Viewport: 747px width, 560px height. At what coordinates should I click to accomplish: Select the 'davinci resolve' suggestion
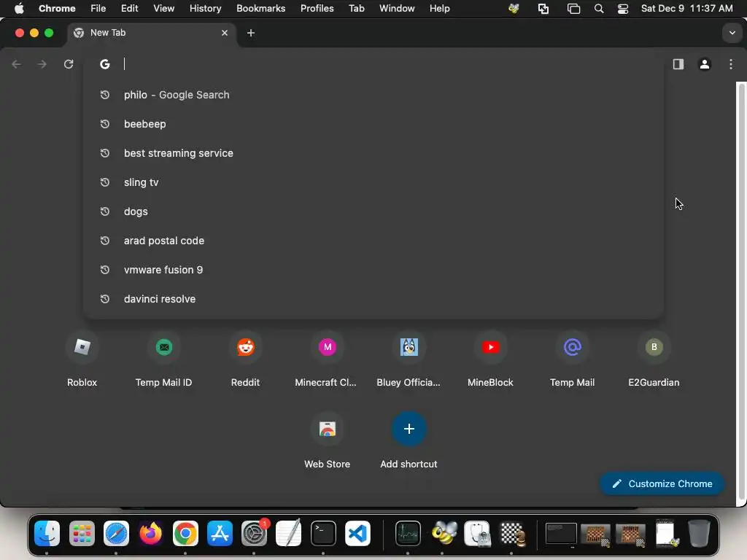[x=373, y=299]
